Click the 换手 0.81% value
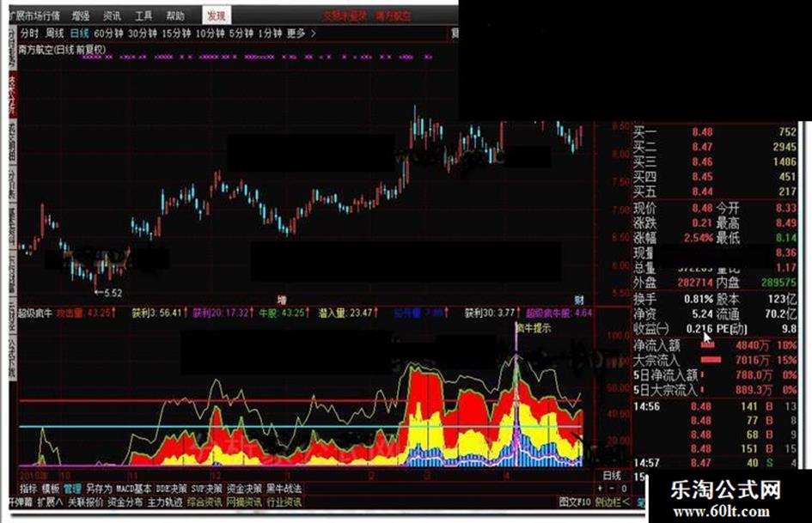The width and height of the screenshot is (812, 523). click(x=698, y=300)
